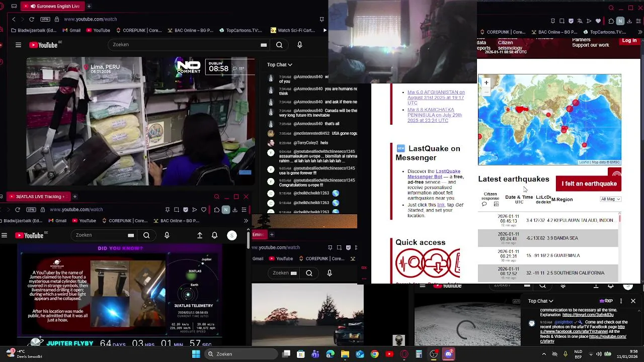Open Watch Sci-Fi Cart... bookmark

coord(292,30)
